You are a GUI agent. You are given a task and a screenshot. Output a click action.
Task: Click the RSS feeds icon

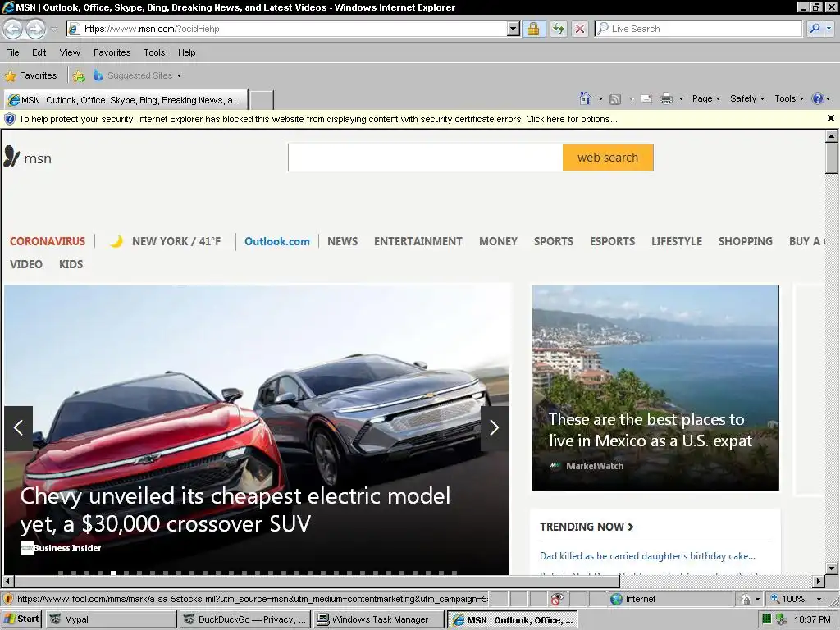(x=615, y=98)
